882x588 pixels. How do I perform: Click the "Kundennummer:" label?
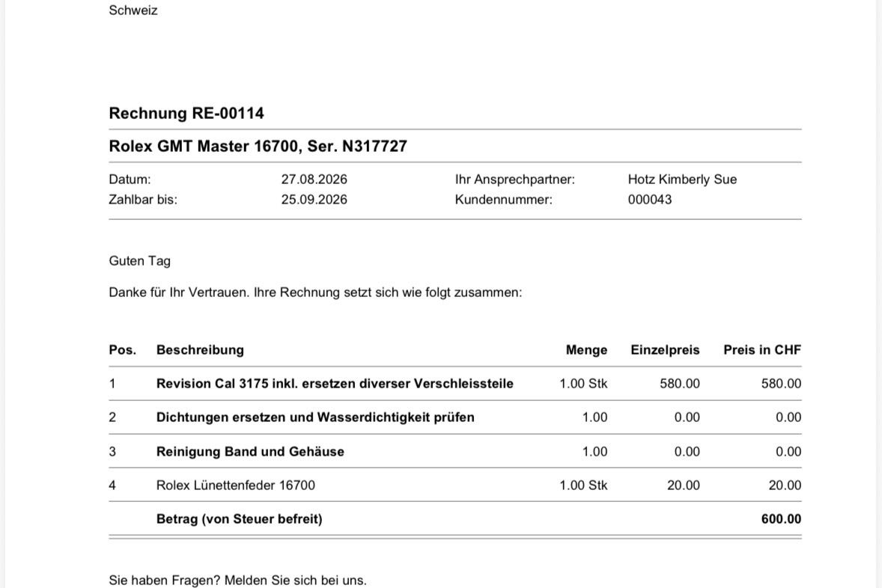point(503,200)
